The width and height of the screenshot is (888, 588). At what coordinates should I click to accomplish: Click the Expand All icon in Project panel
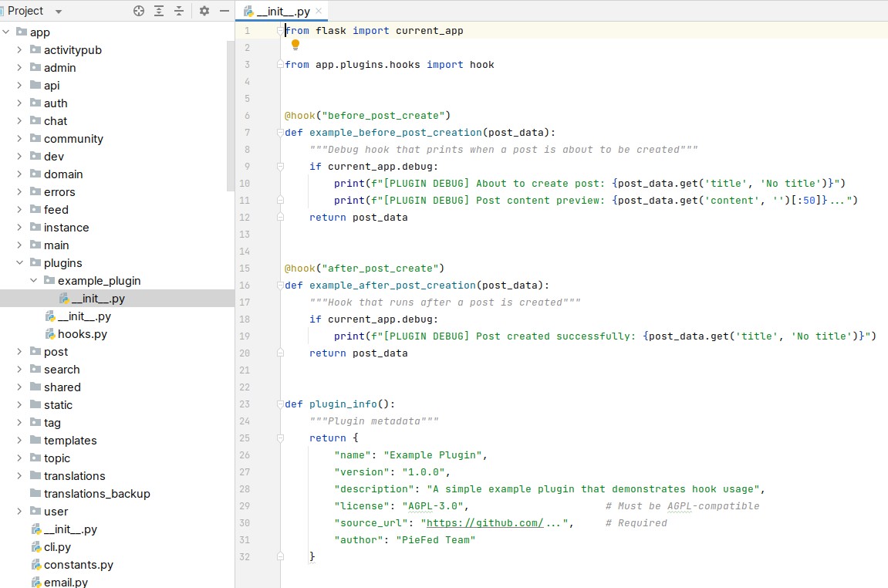tap(159, 11)
